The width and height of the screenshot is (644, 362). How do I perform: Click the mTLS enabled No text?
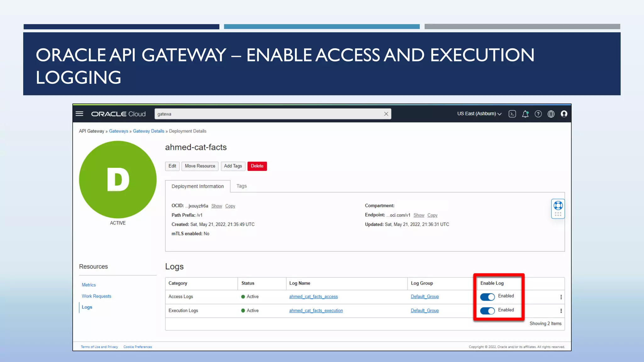[190, 233]
